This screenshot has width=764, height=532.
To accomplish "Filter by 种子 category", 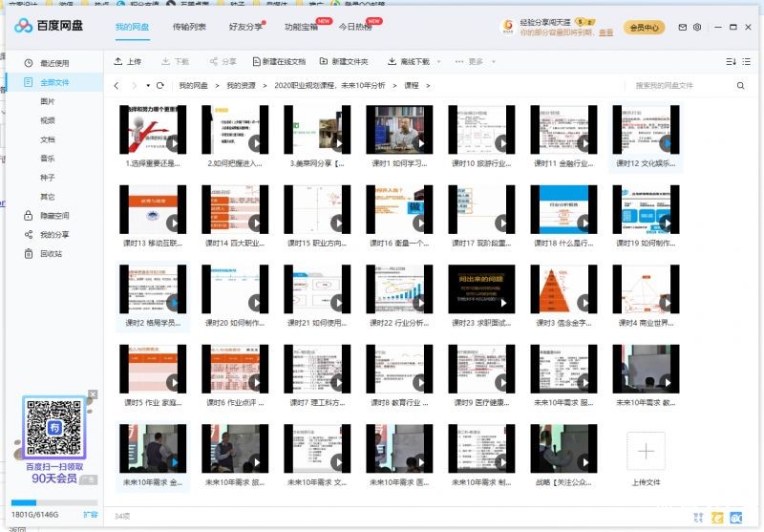I will coord(47,178).
